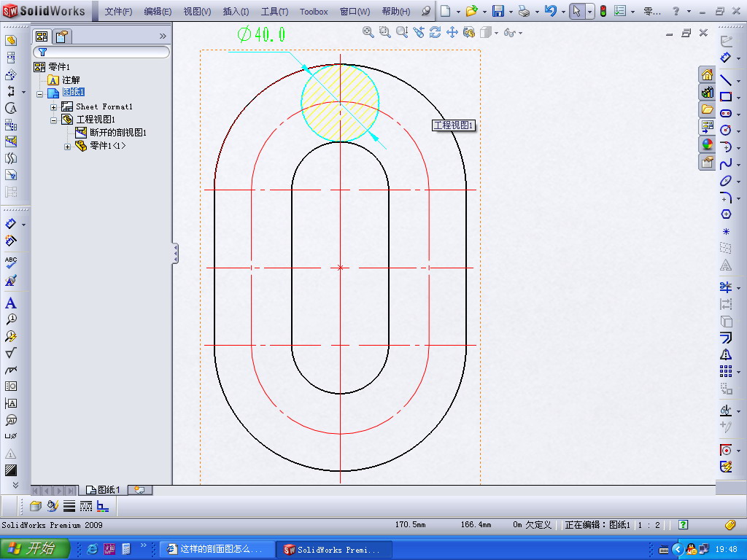Open the 文件(F) menu
Image resolution: width=747 pixels, height=560 pixels.
click(118, 12)
